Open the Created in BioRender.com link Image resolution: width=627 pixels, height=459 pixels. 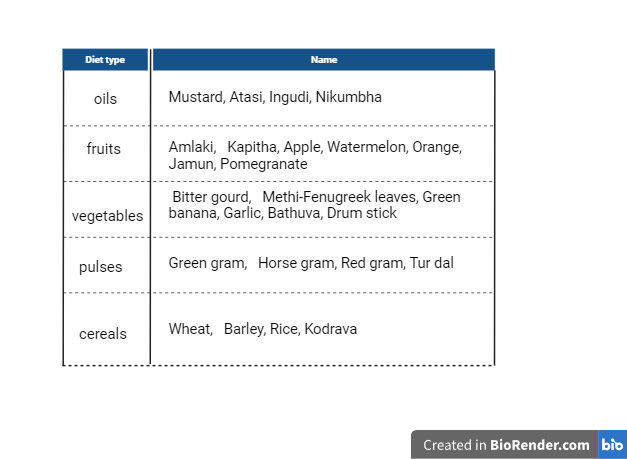click(x=506, y=445)
